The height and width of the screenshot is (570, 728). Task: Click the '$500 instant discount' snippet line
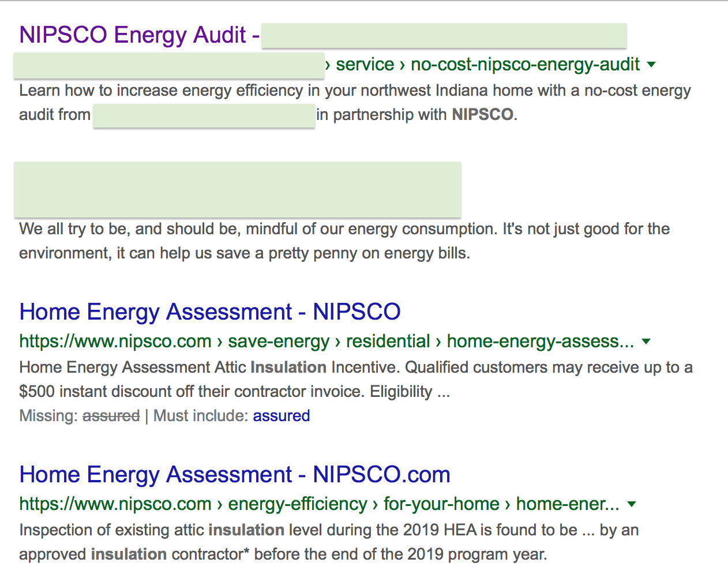coord(234,392)
